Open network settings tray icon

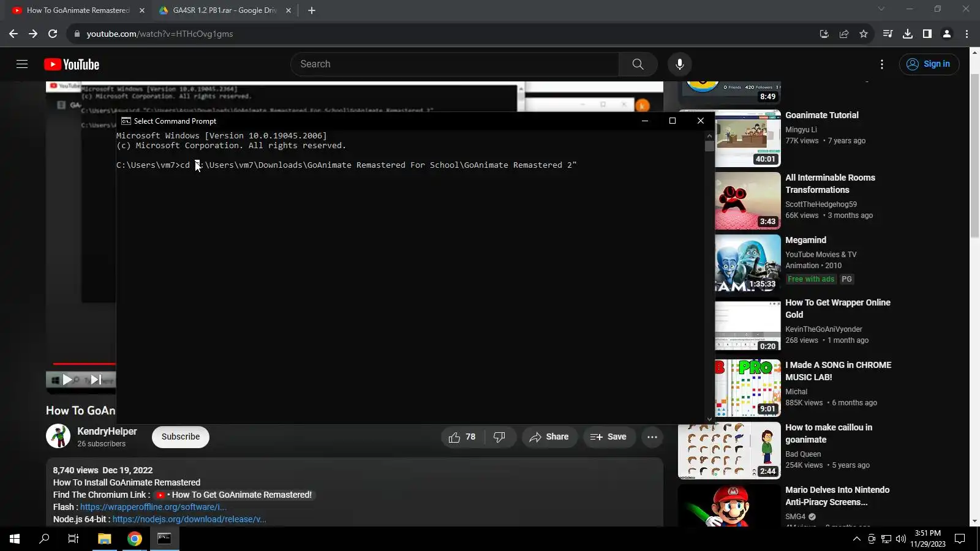coord(886,539)
